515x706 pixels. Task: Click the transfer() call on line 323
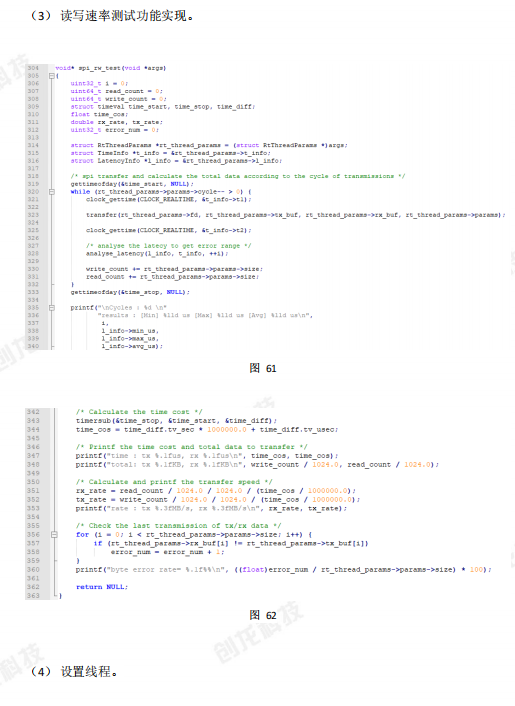click(295, 215)
